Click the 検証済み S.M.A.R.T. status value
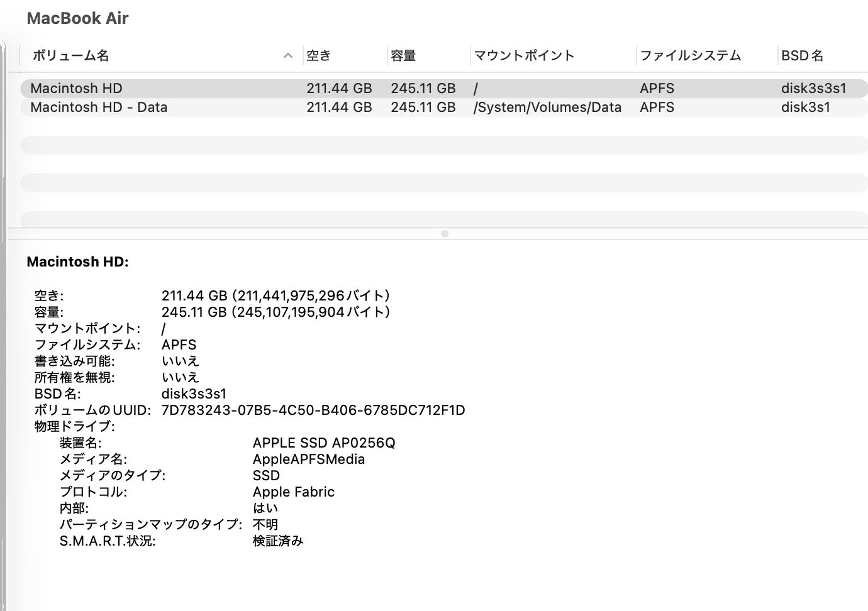The width and height of the screenshot is (868, 611). pyautogui.click(x=277, y=541)
